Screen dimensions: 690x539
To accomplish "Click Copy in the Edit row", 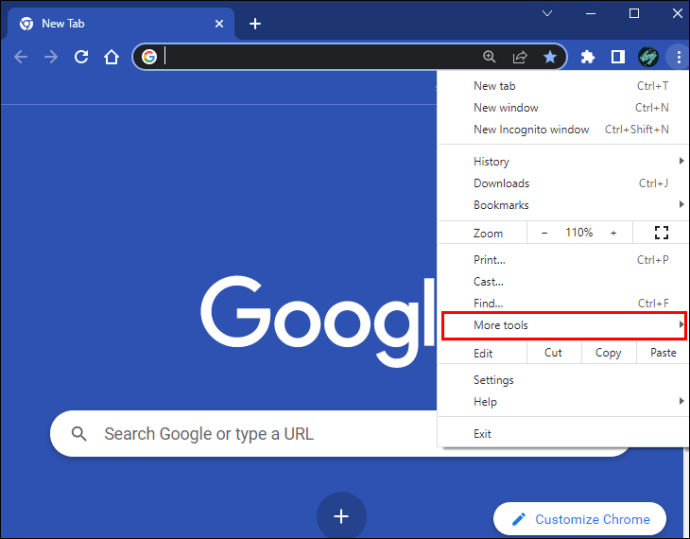I will (x=608, y=353).
